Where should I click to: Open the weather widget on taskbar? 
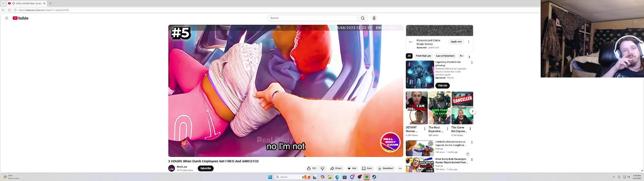point(12,177)
